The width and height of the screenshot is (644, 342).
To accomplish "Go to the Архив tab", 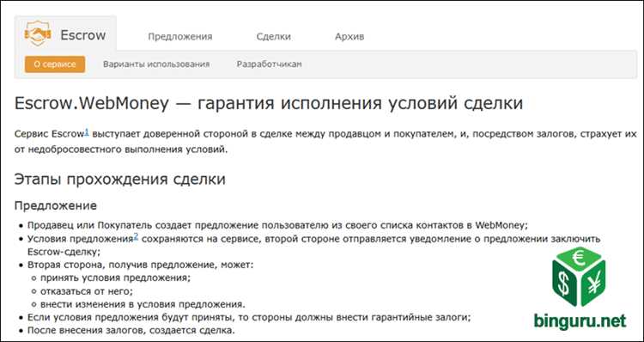I will tap(349, 37).
